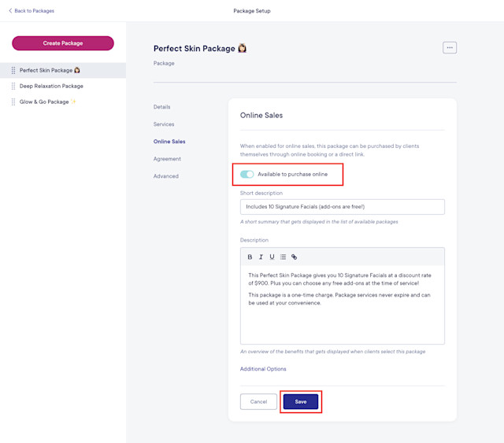Open the Details section tab
Viewport: 504px width, 443px height.
[x=161, y=107]
